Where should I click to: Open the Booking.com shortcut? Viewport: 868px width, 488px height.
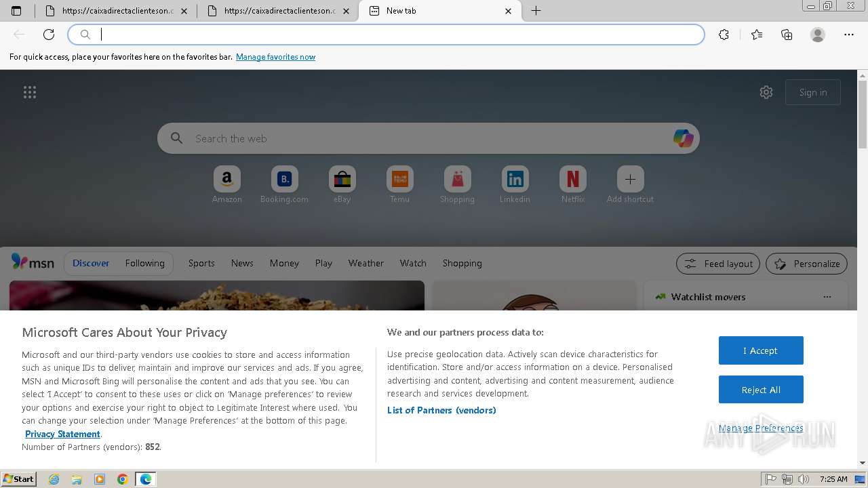(284, 185)
